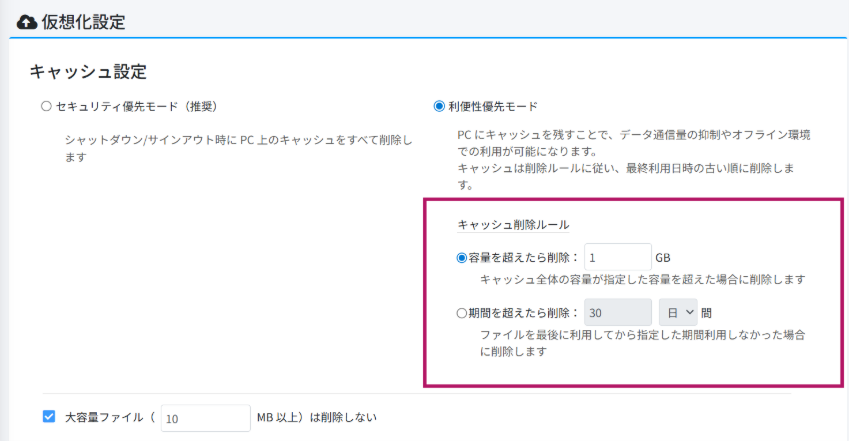Select セキュリティ優先モード（推奨） radio button
Screen dimensions: 849x441
click(x=46, y=106)
